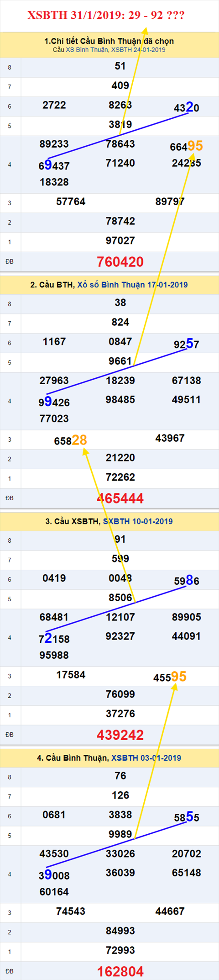Click the seventh prize number 126
The height and width of the screenshot is (980, 219).
coord(120,795)
